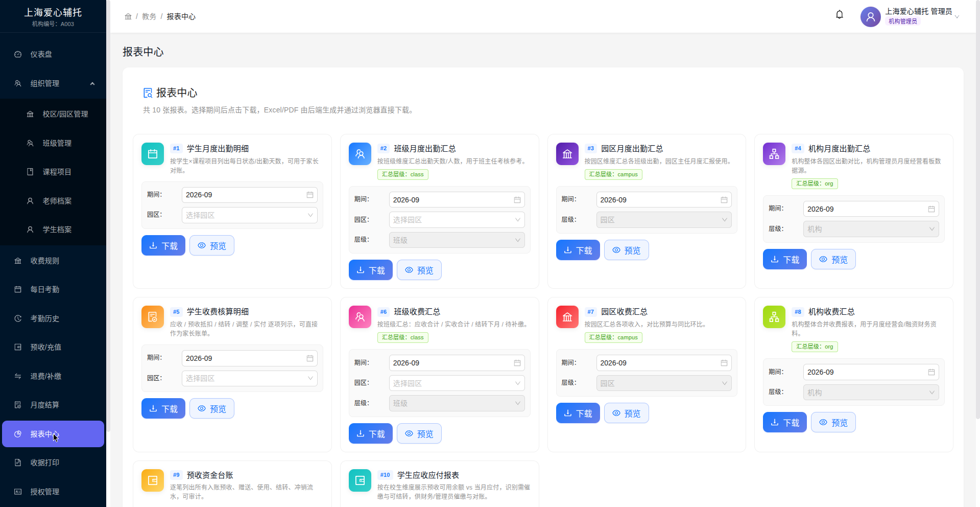Click the teal wallet icon of report #10
Viewport: 980px width, 507px height.
(x=360, y=480)
